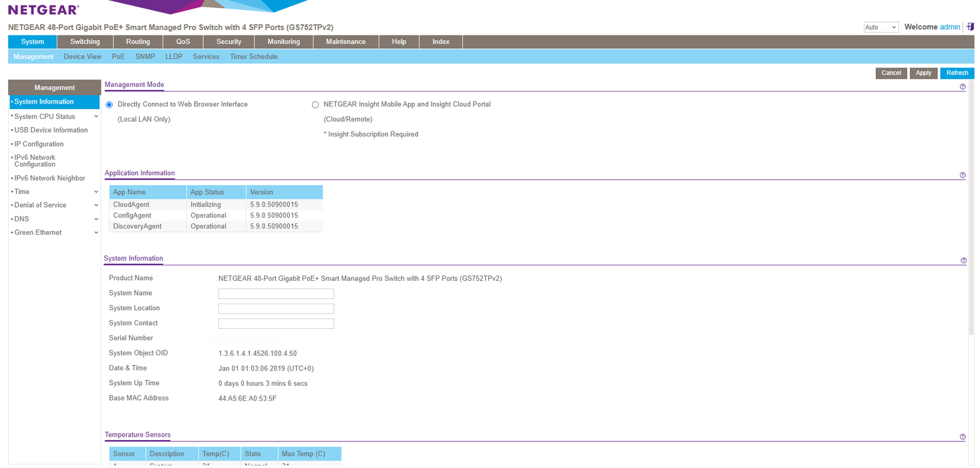Click the CloudAgent table cell
Viewport: 980px width, 468px height.
click(x=148, y=205)
